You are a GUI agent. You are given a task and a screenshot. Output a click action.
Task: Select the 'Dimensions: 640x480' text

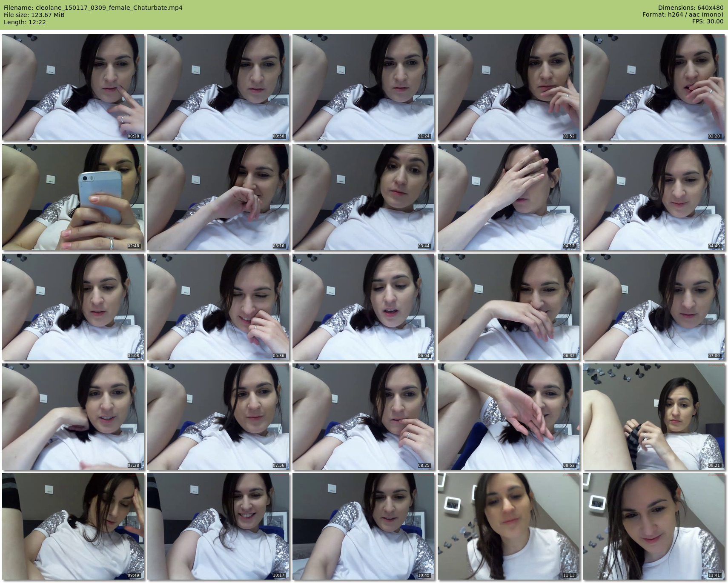tap(691, 8)
